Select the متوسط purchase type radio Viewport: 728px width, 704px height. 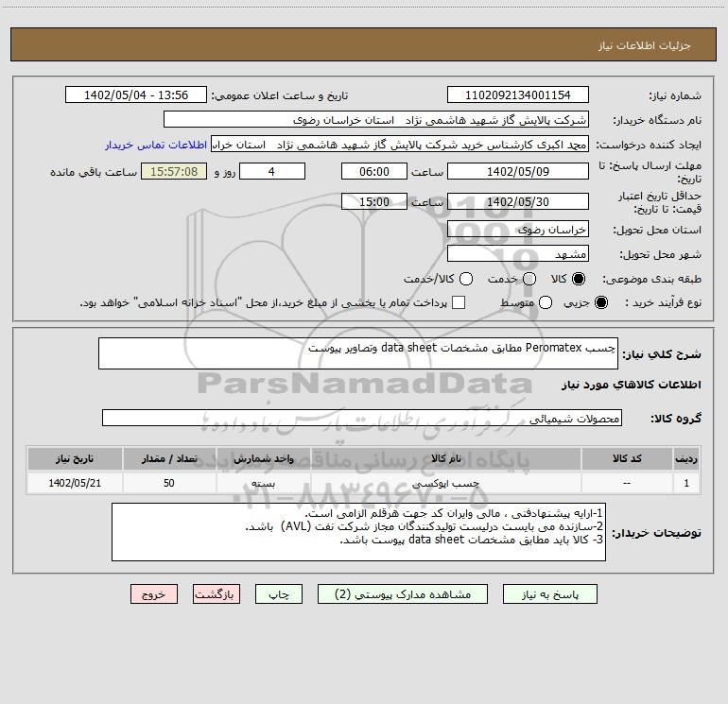(546, 302)
